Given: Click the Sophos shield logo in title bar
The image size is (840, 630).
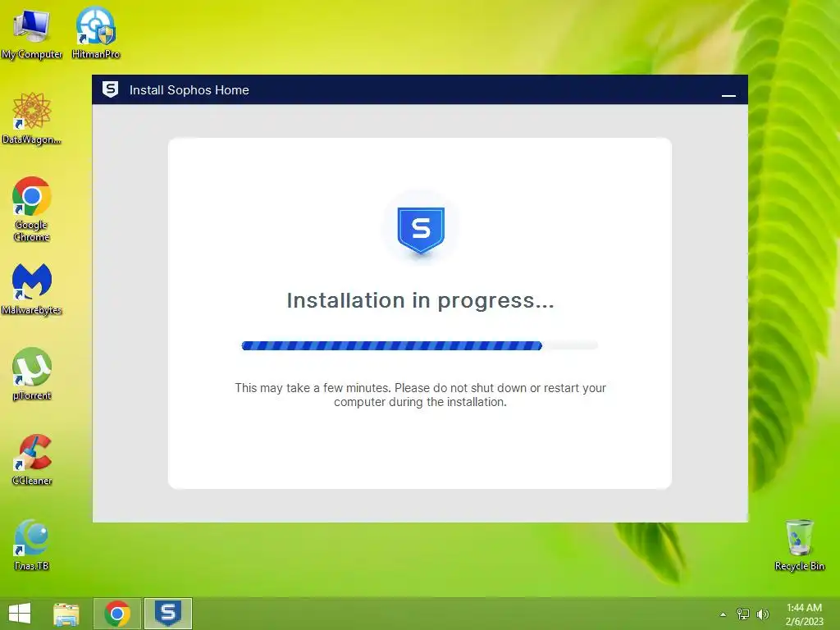Looking at the screenshot, I should 111,89.
